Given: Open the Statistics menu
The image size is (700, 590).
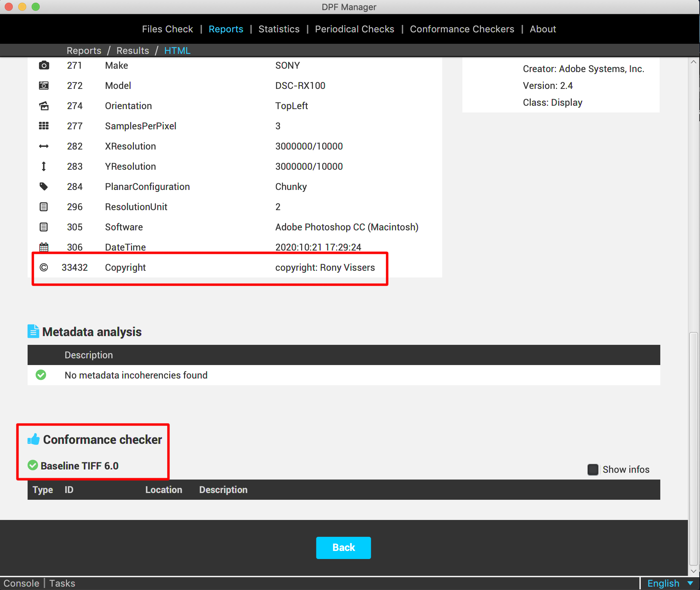Looking at the screenshot, I should click(279, 29).
